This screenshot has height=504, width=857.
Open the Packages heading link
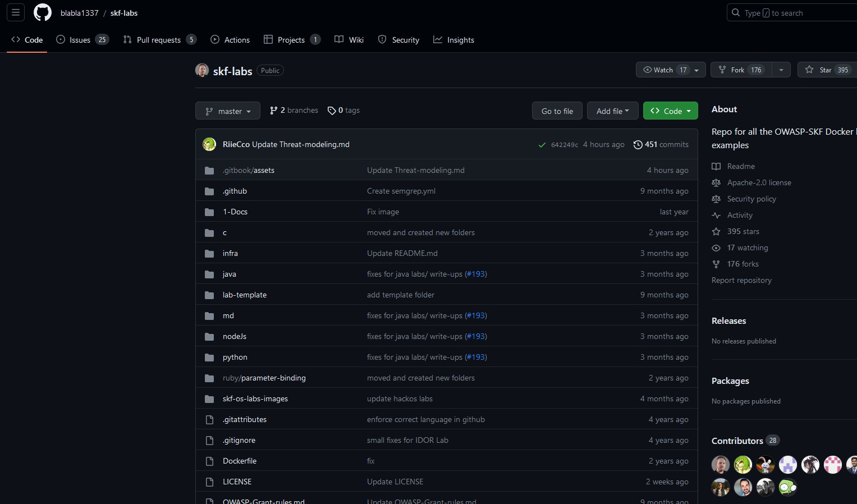pos(730,381)
